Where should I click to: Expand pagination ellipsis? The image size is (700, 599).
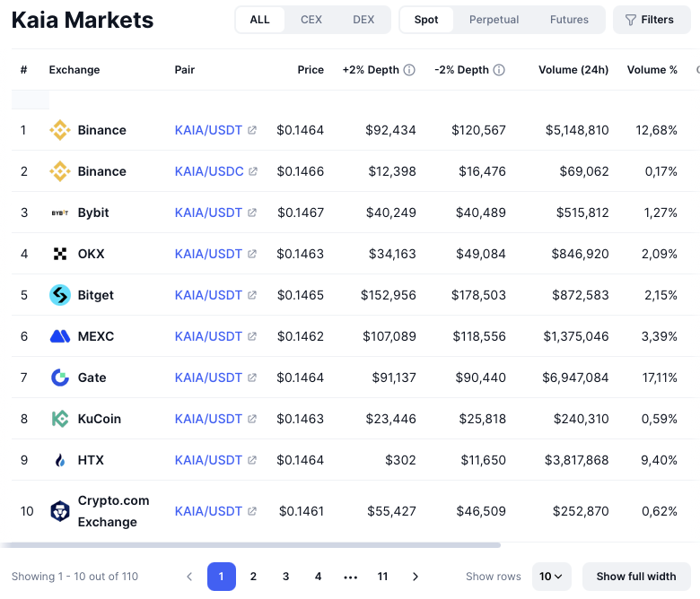(x=350, y=577)
